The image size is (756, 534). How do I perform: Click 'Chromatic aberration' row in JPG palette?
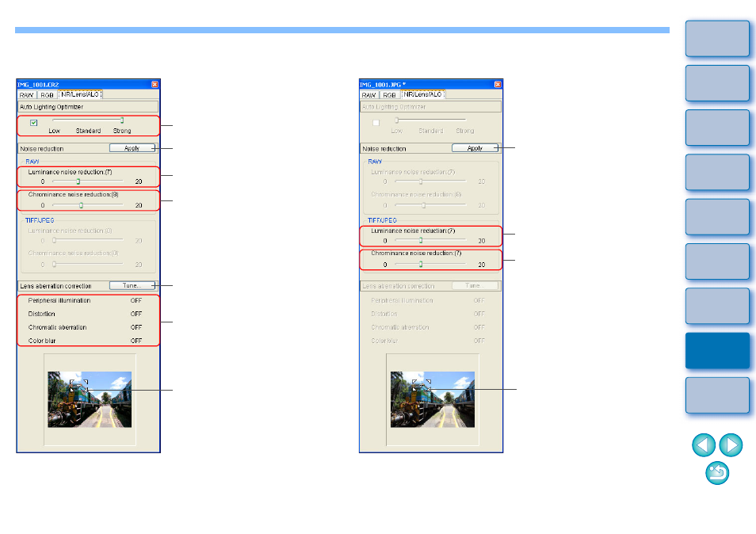pyautogui.click(x=428, y=327)
